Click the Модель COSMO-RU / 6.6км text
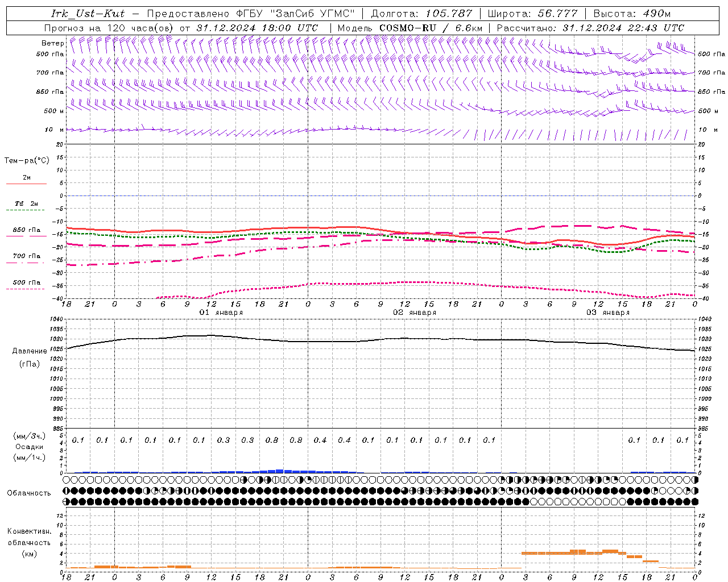 click(x=410, y=28)
